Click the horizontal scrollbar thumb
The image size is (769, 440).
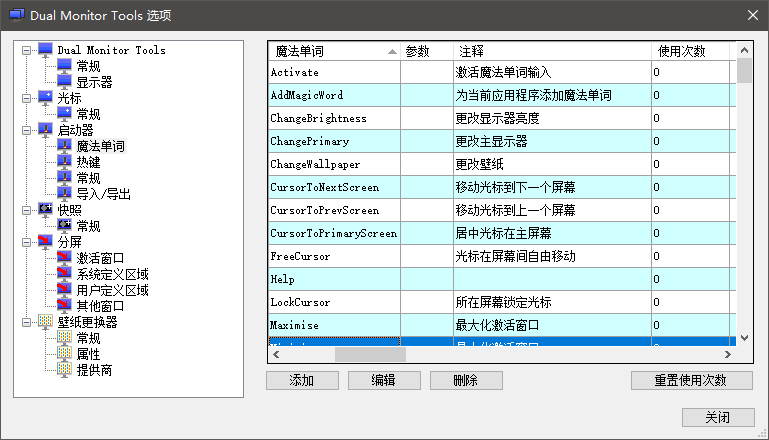(370, 354)
